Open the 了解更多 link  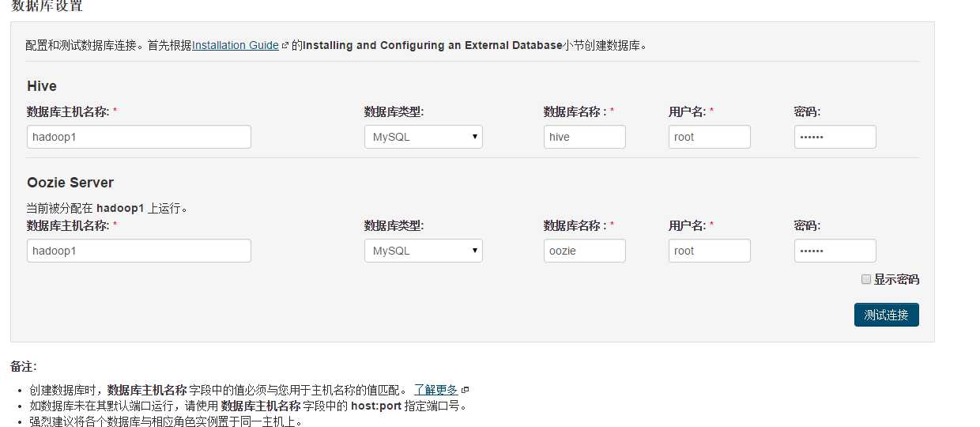[436, 390]
